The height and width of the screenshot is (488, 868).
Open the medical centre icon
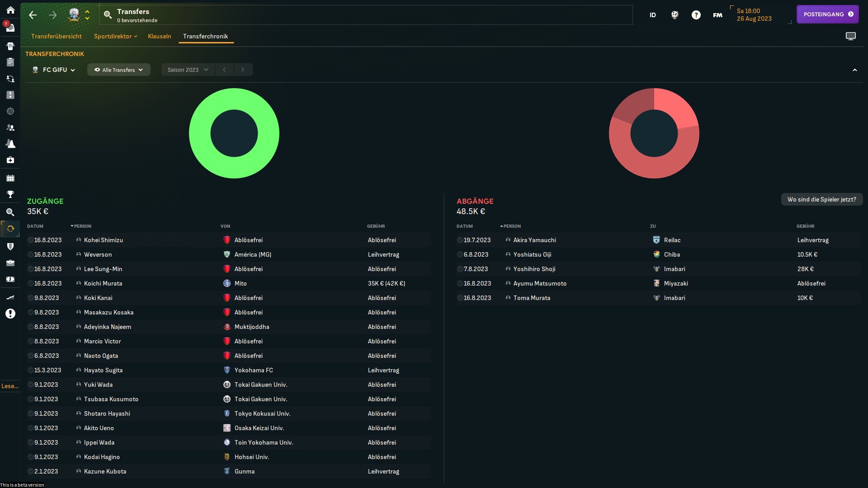click(10, 160)
